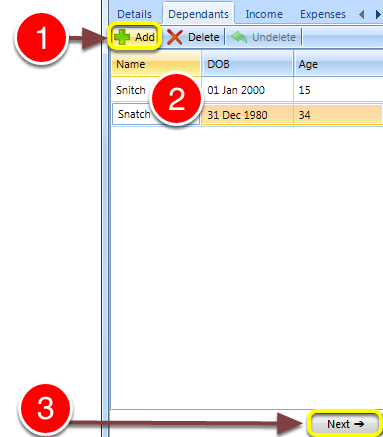Click the green plus Add button

coord(135,37)
